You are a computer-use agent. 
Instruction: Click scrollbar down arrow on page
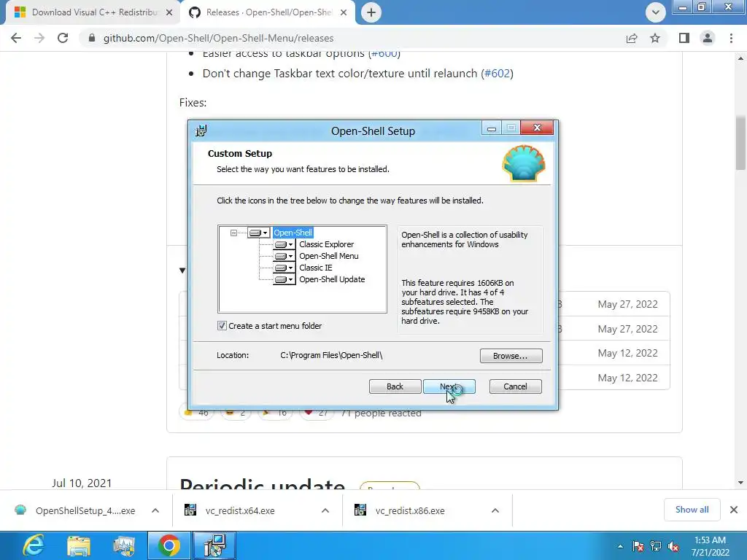(x=740, y=483)
